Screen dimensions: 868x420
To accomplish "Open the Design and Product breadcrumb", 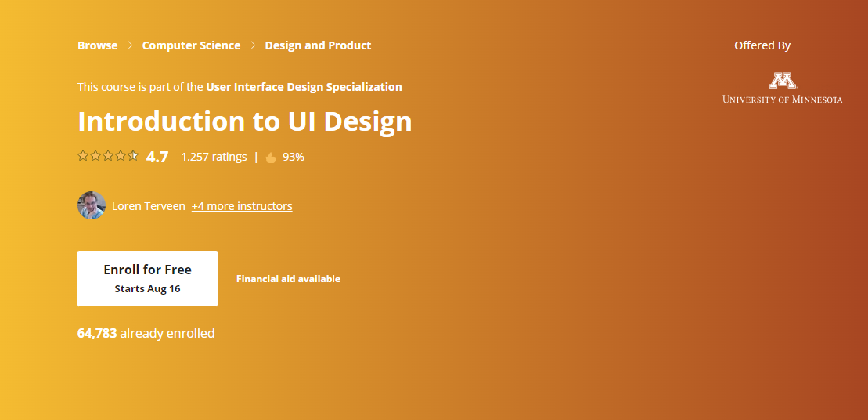I will [x=318, y=45].
